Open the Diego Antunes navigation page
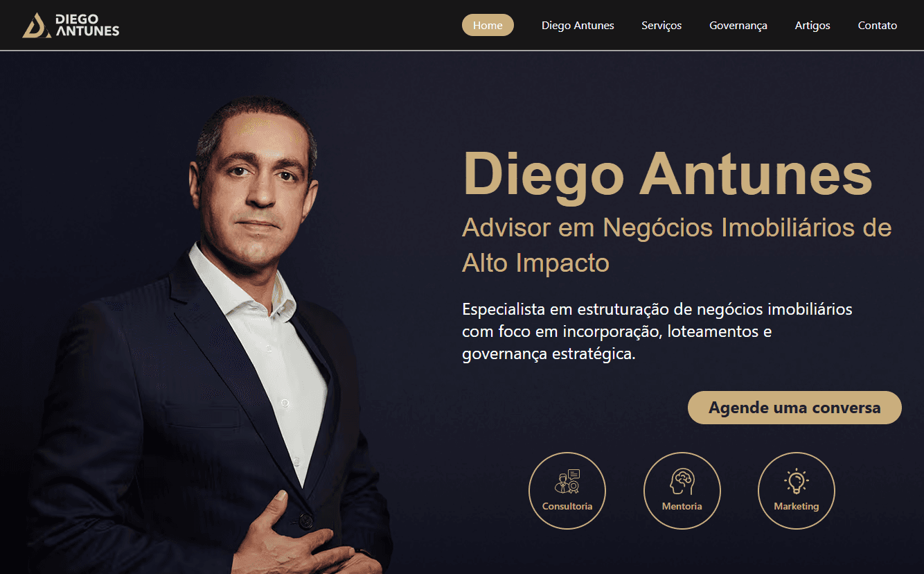Screen dimensions: 924x574 pyautogui.click(x=578, y=25)
